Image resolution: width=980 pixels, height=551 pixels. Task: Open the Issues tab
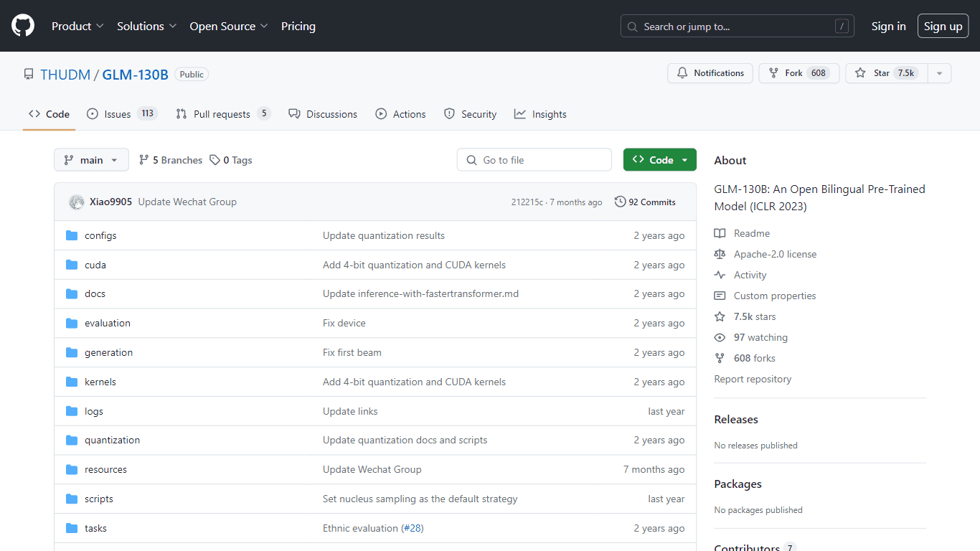click(122, 114)
